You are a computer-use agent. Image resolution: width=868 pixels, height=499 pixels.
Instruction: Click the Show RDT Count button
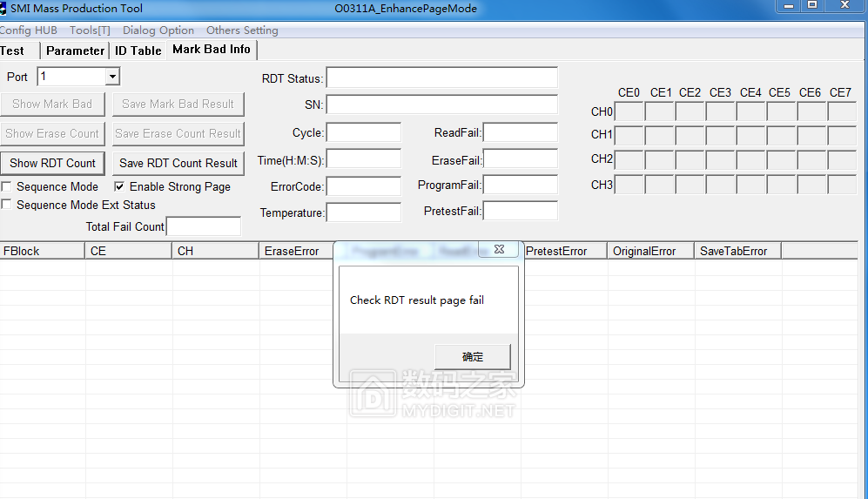52,164
